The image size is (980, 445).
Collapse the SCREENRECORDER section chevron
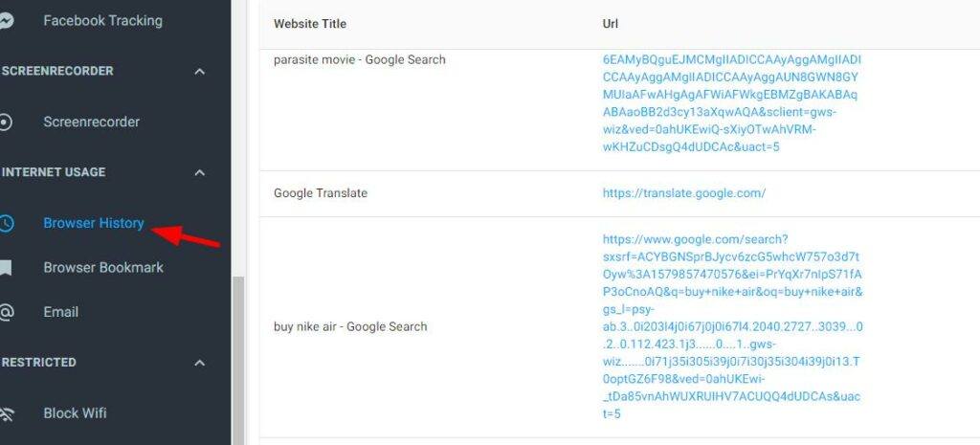(199, 71)
